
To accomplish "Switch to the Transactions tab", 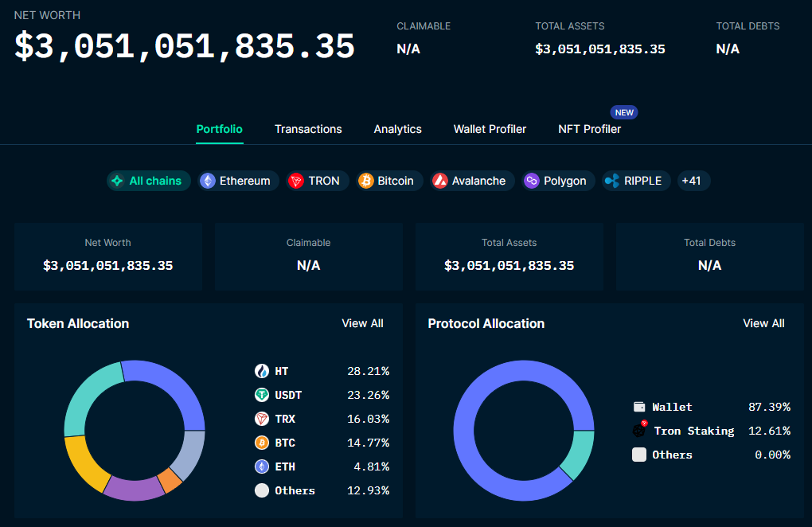I will 308,129.
